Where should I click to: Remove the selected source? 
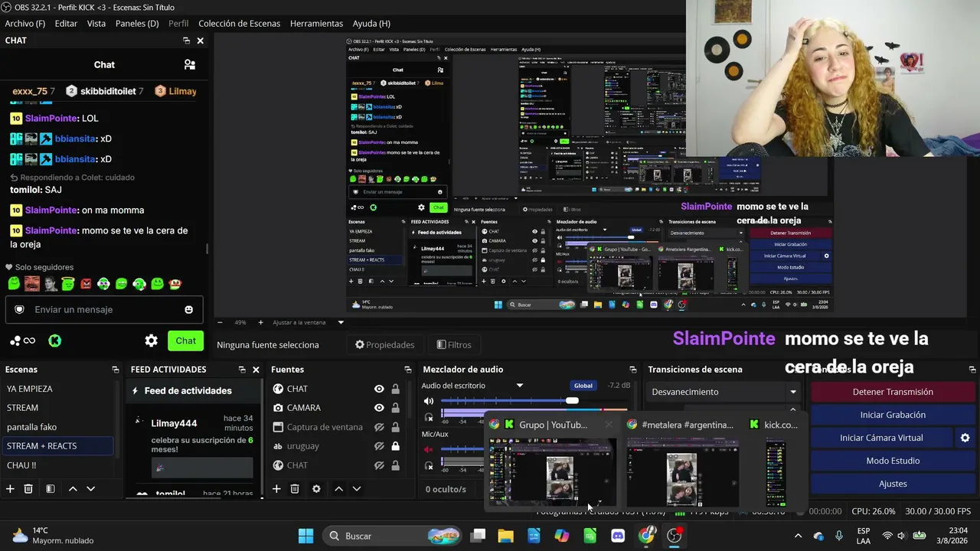(295, 489)
